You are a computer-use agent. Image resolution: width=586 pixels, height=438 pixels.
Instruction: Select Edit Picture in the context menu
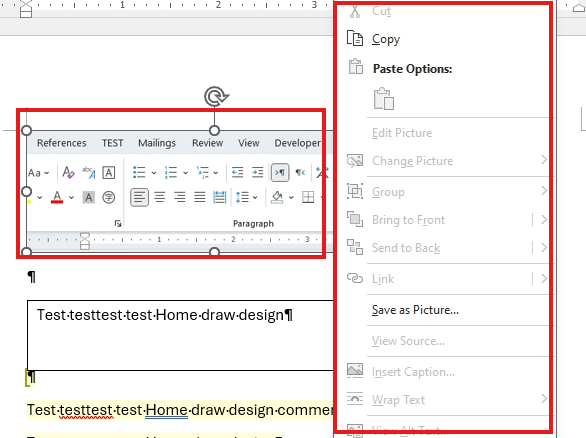coord(402,133)
